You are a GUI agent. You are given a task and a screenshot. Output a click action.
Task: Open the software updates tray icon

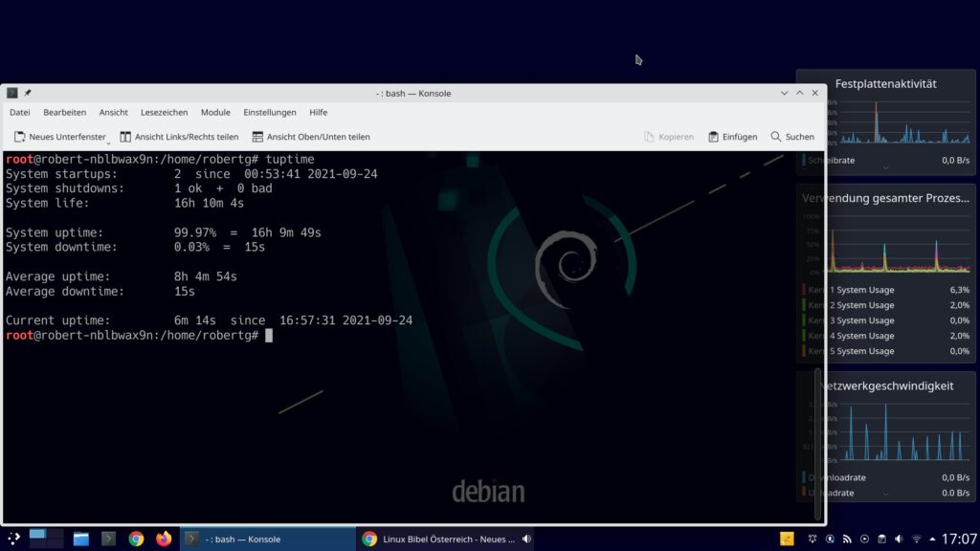830,539
